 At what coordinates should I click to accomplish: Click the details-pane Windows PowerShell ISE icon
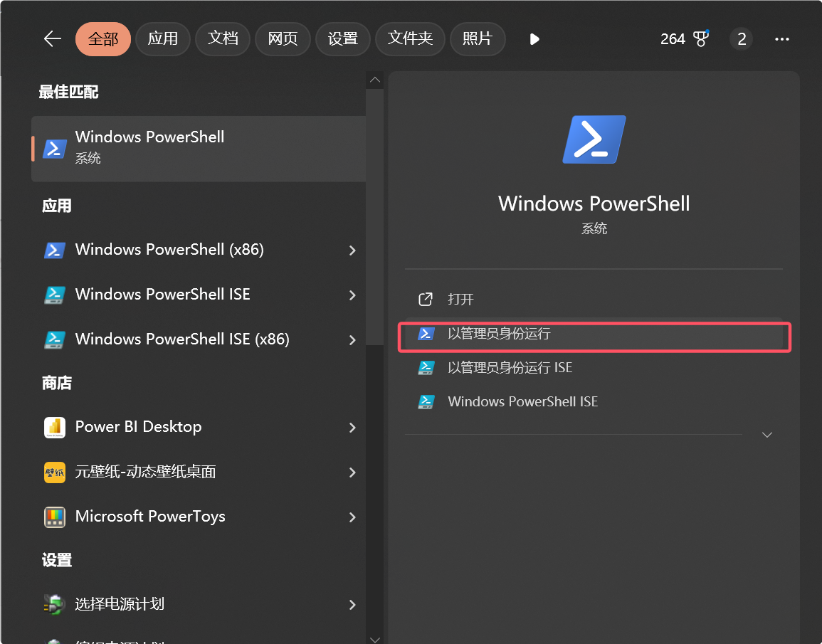[x=426, y=402]
